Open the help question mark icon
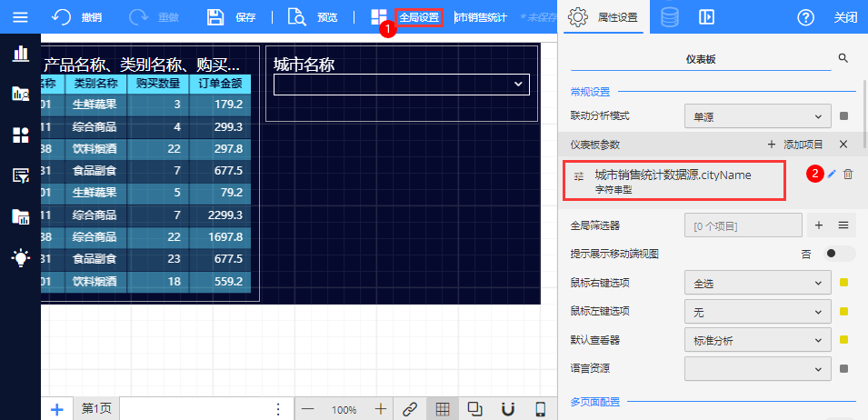Viewport: 868px width, 420px height. point(805,17)
